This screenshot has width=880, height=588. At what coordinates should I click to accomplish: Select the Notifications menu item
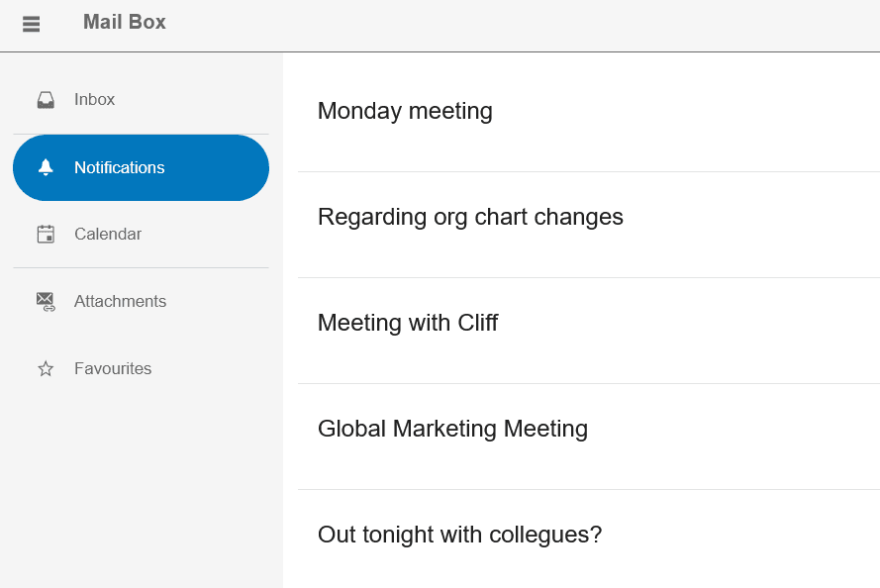coord(141,167)
